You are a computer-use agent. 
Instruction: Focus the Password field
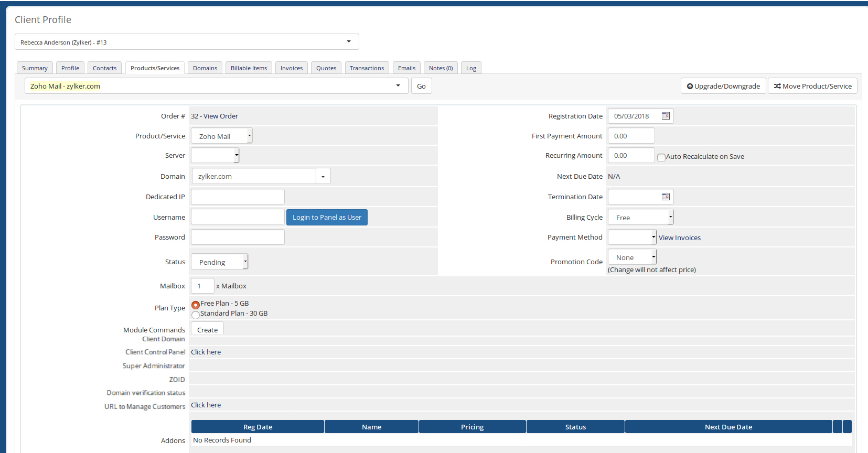point(238,237)
